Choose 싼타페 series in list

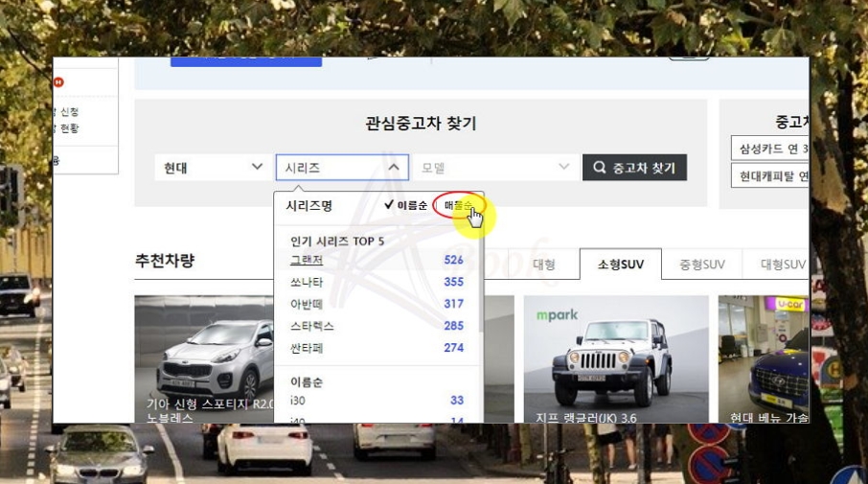point(307,348)
